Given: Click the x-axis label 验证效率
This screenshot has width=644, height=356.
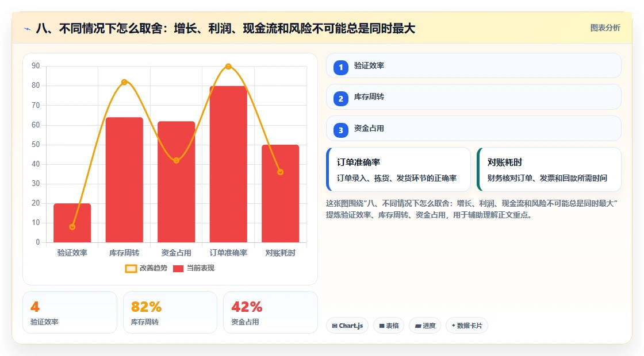Looking at the screenshot, I should click(x=72, y=253).
